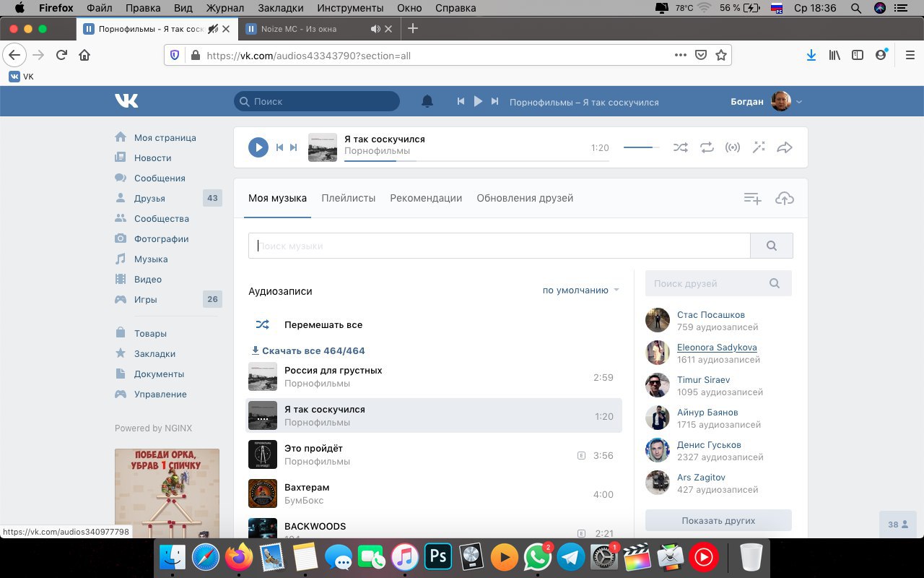Reload the page in Firefox
Screen dimensions: 924x578
click(x=62, y=55)
